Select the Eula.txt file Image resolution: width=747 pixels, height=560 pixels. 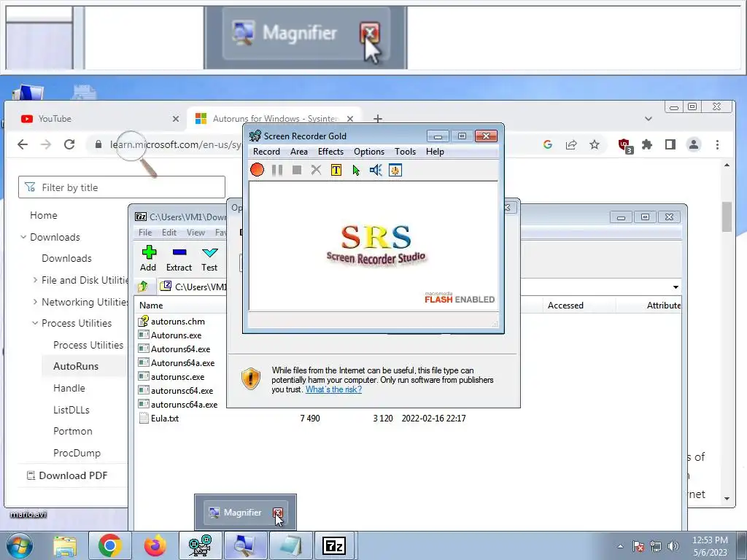pos(165,418)
